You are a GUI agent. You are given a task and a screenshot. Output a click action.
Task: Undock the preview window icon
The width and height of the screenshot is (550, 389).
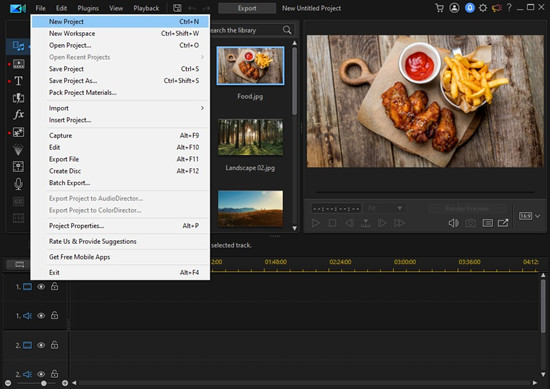[x=503, y=223]
